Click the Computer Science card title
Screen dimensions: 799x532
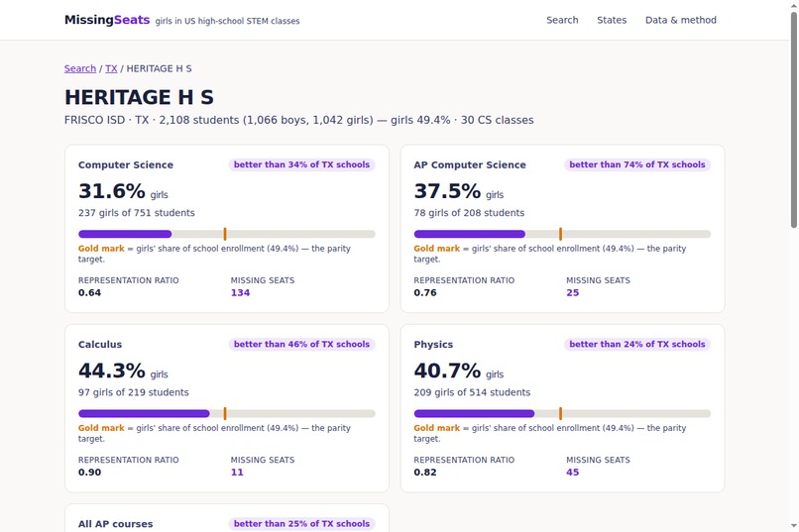(125, 164)
